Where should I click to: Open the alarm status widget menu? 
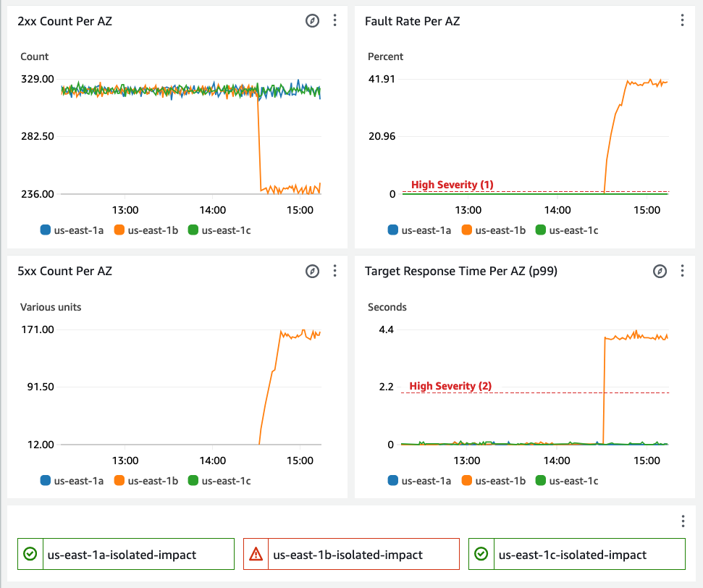[x=682, y=521]
